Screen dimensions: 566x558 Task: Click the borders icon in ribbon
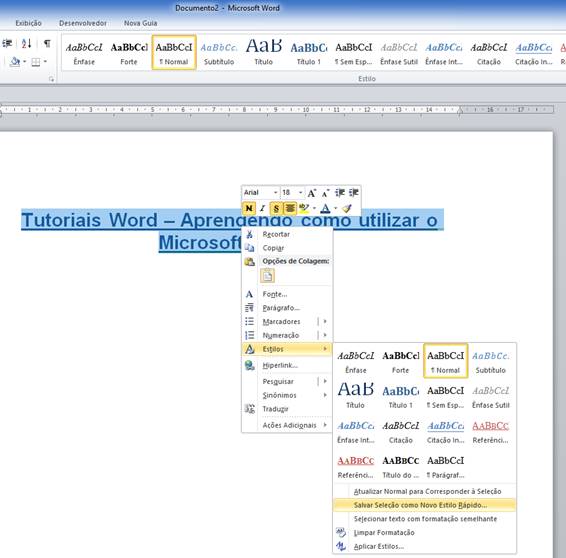coord(36,62)
